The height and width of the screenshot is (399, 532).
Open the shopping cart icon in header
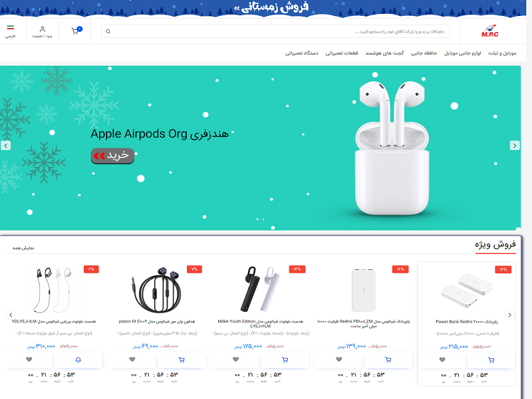(75, 31)
